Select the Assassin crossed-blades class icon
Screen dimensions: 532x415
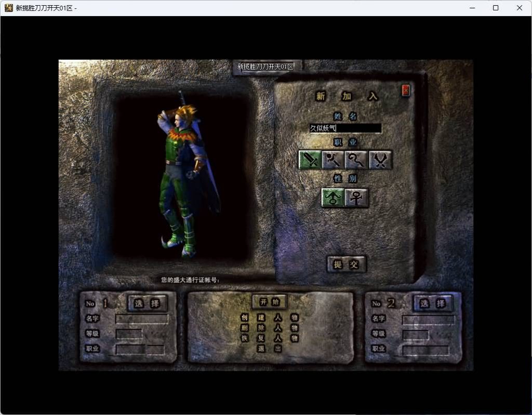point(380,160)
